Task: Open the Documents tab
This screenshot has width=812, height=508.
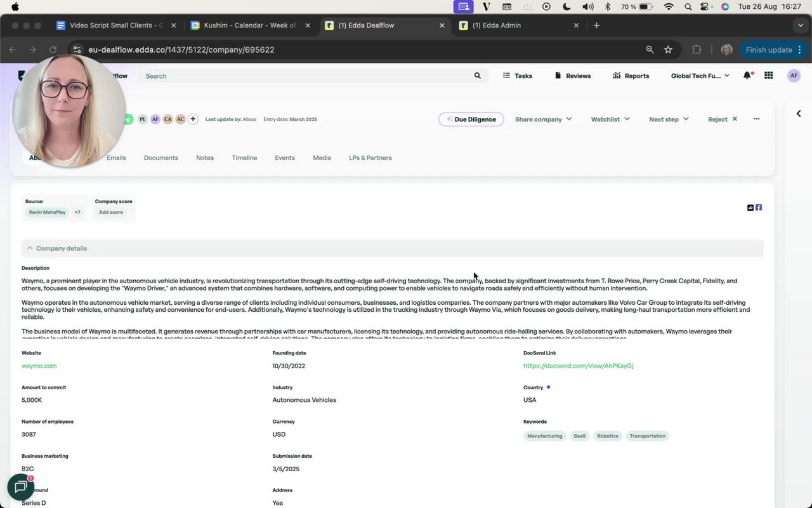Action: click(x=161, y=157)
